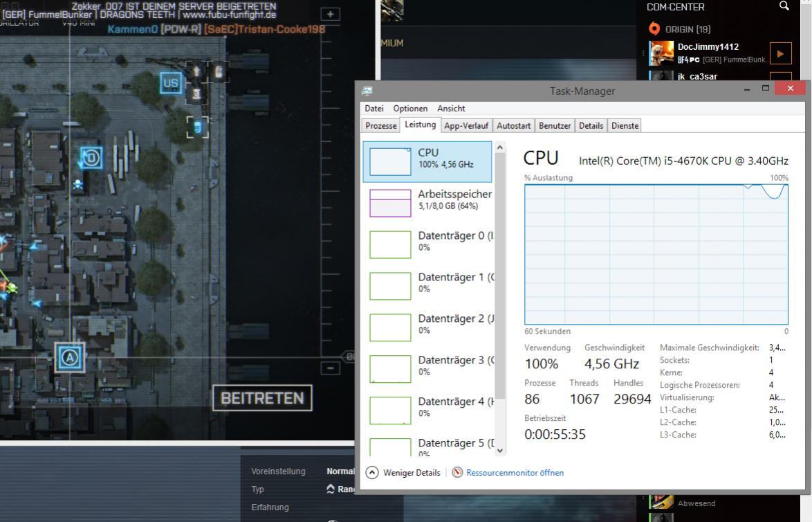This screenshot has width=812, height=522.
Task: Select the CPU performance item
Action: click(427, 162)
